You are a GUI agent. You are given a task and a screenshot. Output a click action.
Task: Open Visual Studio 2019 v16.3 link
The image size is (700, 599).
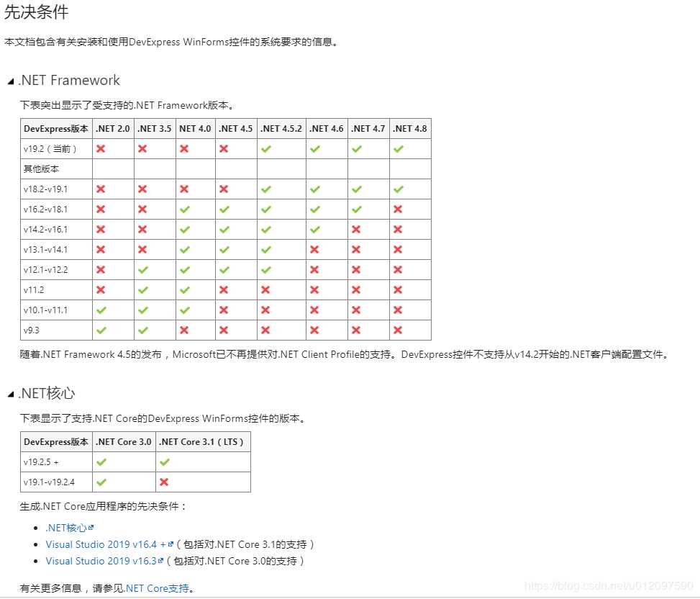point(101,561)
